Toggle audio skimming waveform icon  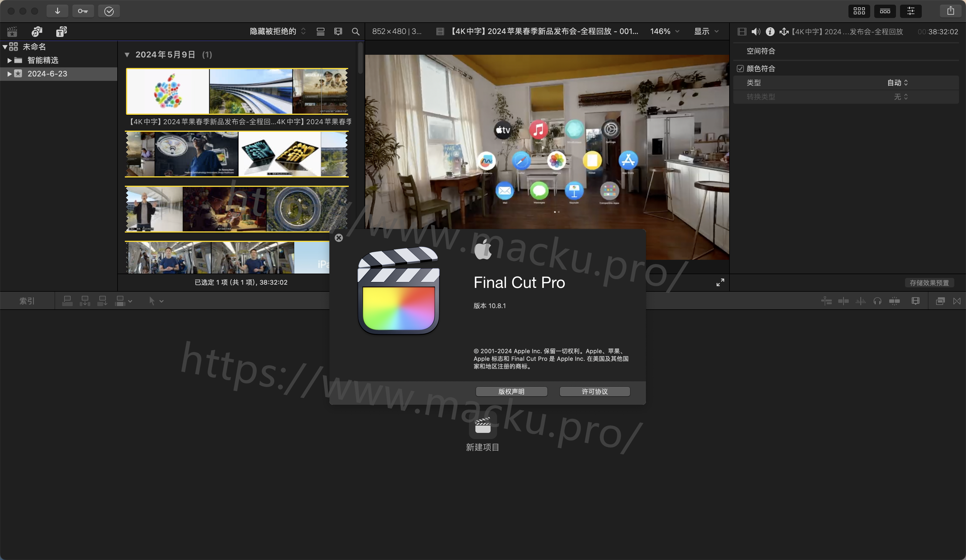click(x=860, y=301)
